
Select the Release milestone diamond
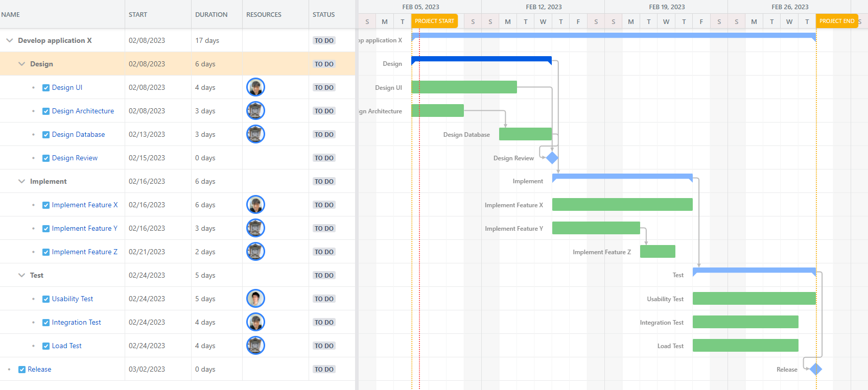[x=815, y=369]
